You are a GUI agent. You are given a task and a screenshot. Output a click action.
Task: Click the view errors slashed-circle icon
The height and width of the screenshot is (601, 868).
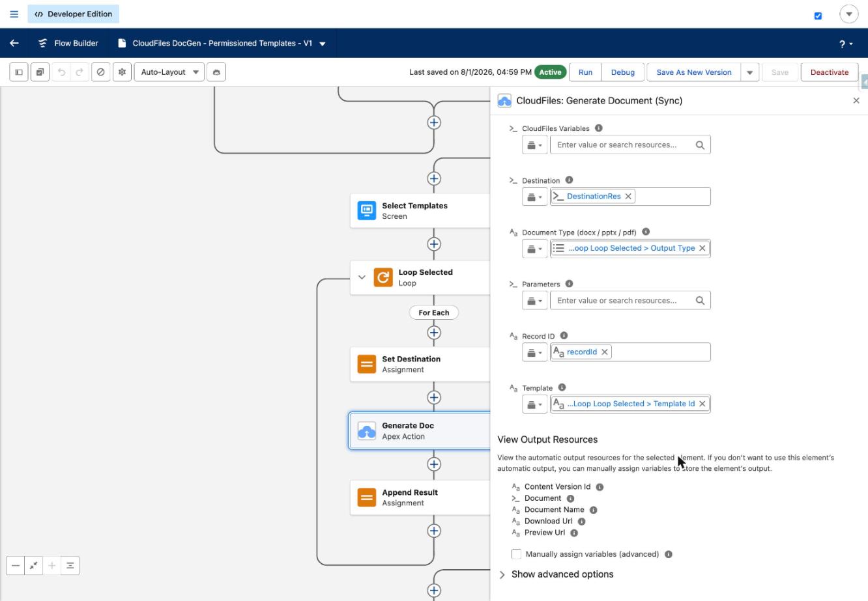tap(100, 72)
